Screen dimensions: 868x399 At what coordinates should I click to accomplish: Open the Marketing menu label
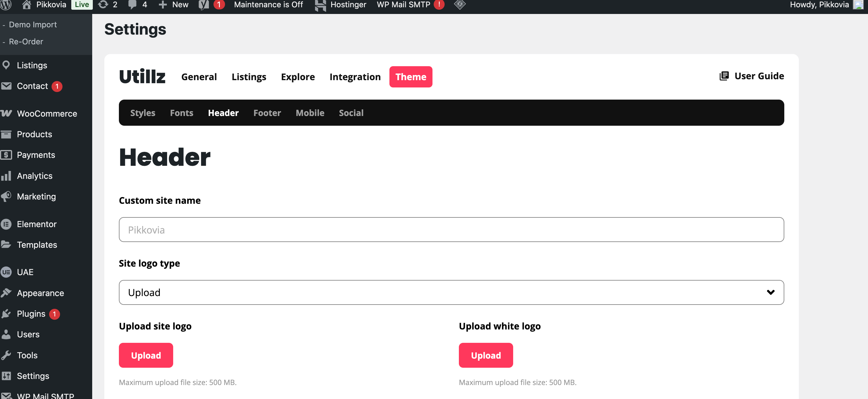36,196
